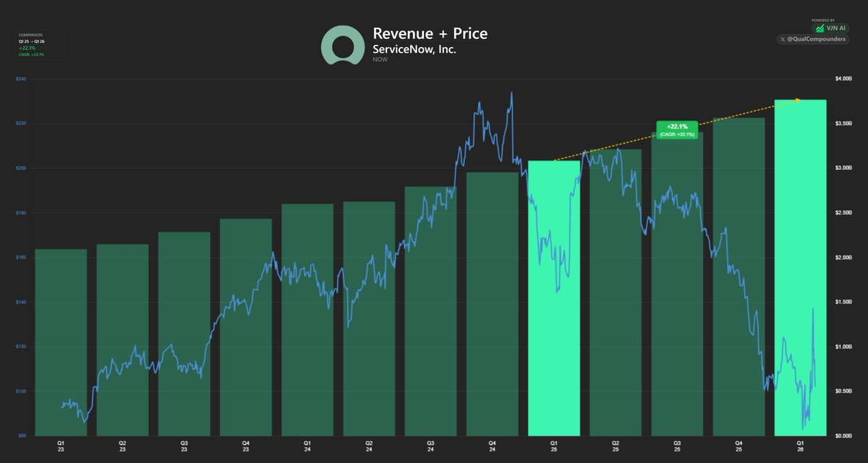Click the $1.00B revenue axis label
This screenshot has width=868, height=463.
[x=845, y=347]
